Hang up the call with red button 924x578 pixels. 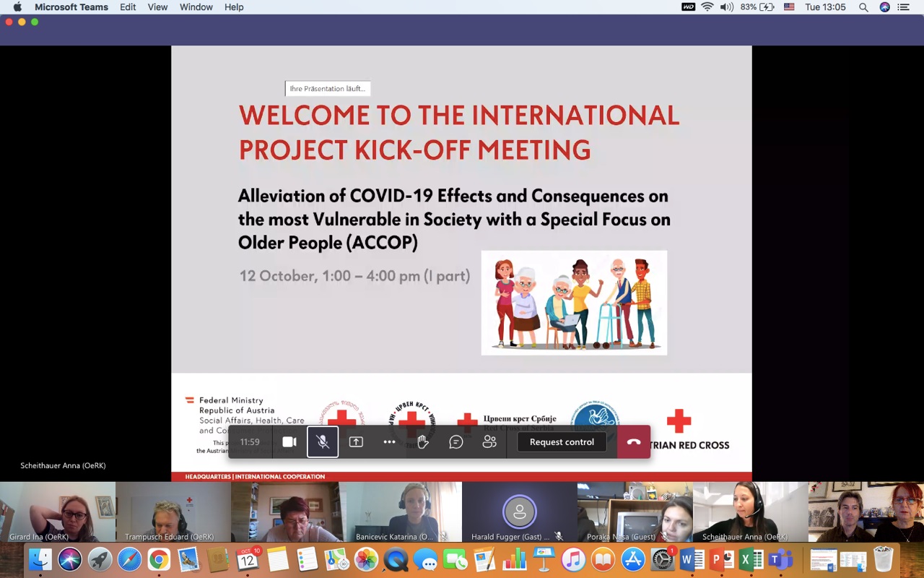click(634, 442)
